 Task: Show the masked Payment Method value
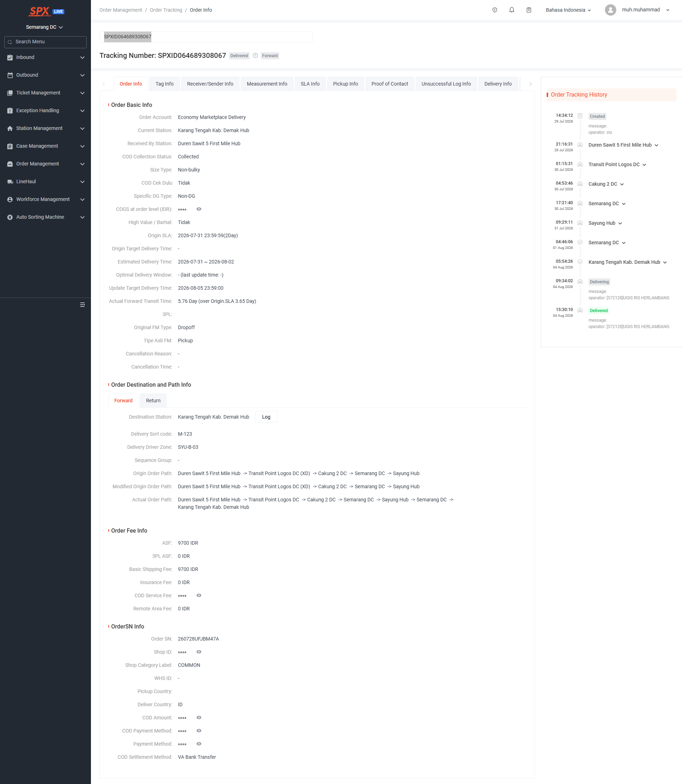coord(199,744)
